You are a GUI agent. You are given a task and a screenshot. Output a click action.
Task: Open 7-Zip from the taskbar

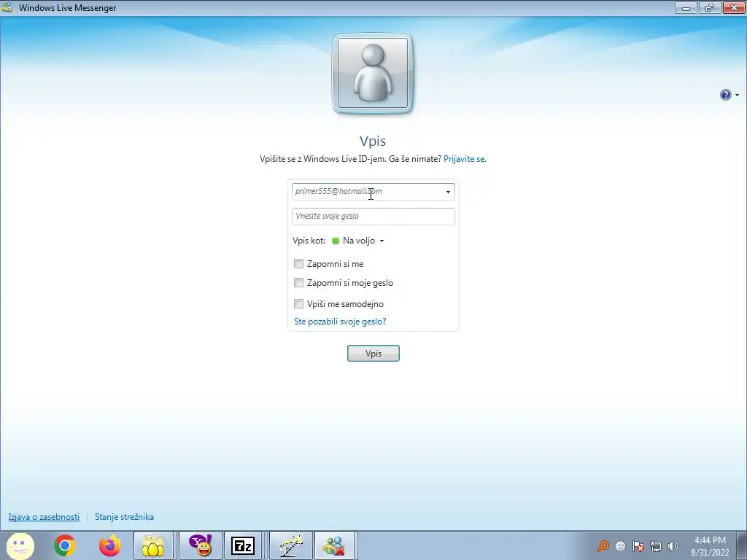click(243, 545)
